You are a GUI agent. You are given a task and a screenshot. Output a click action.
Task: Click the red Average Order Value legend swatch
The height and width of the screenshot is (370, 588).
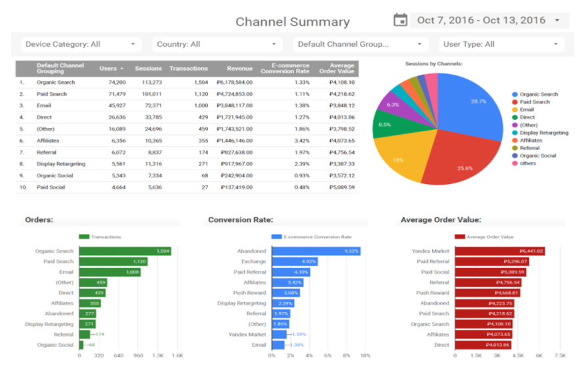(460, 237)
